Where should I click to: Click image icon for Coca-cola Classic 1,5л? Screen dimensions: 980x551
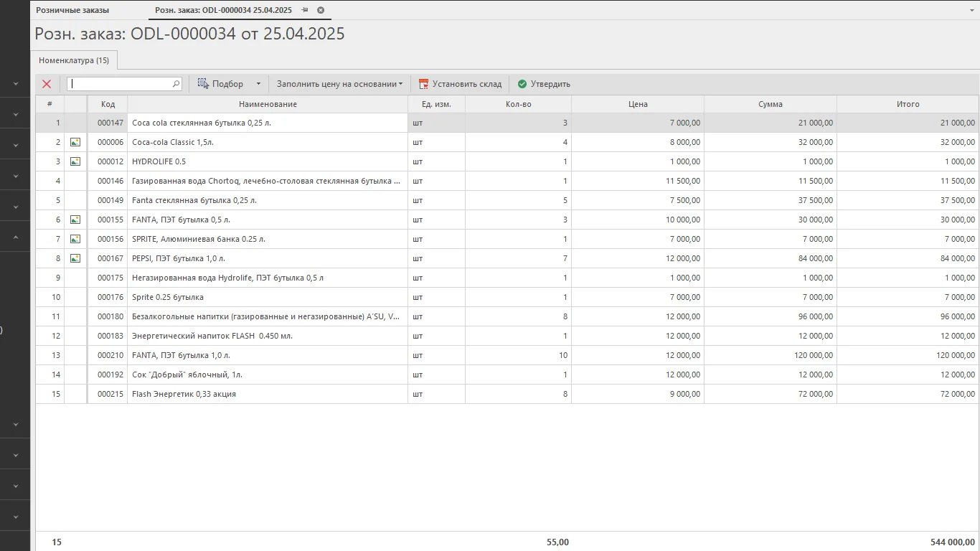[75, 142]
